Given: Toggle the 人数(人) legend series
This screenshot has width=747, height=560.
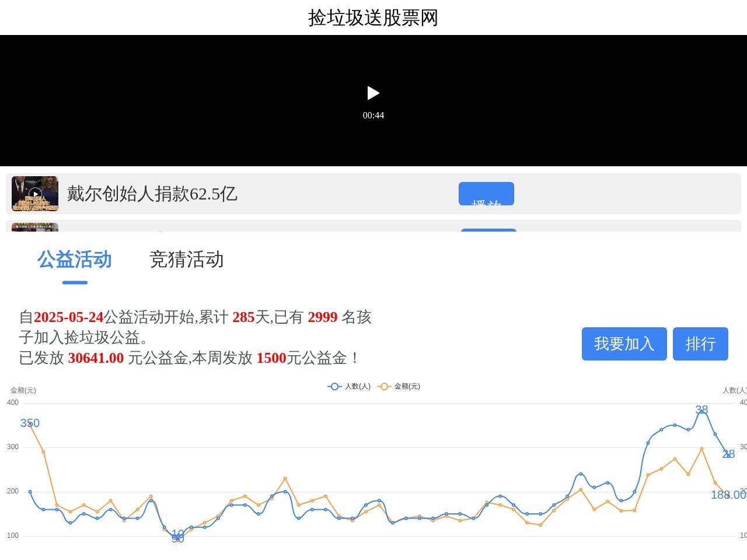Looking at the screenshot, I should click(x=357, y=386).
